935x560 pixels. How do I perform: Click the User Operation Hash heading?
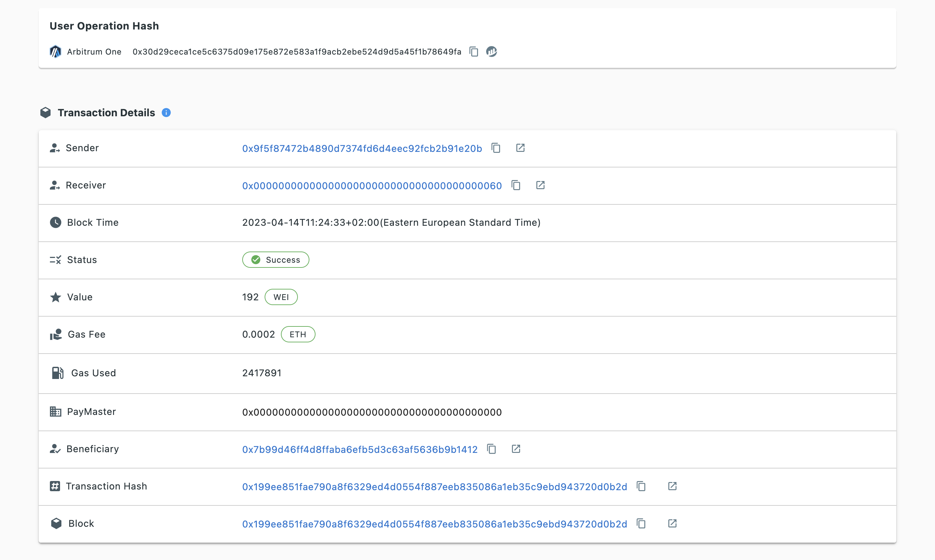(104, 26)
